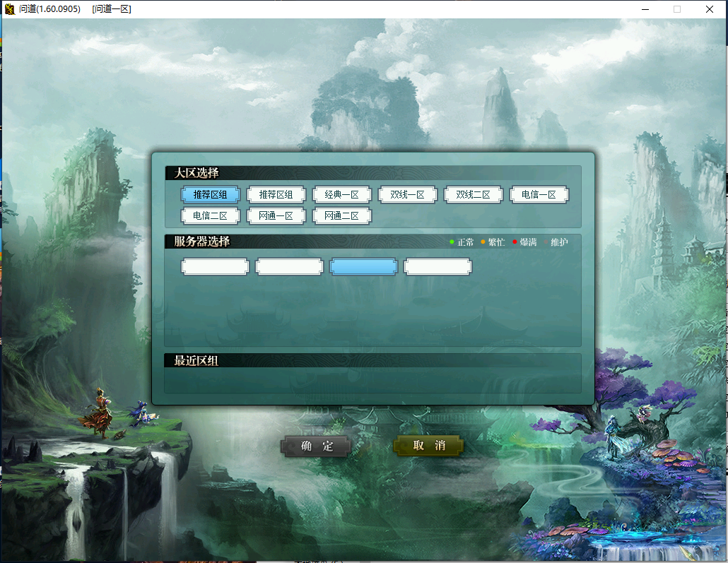Confirm selection with the 确定 button

[316, 446]
